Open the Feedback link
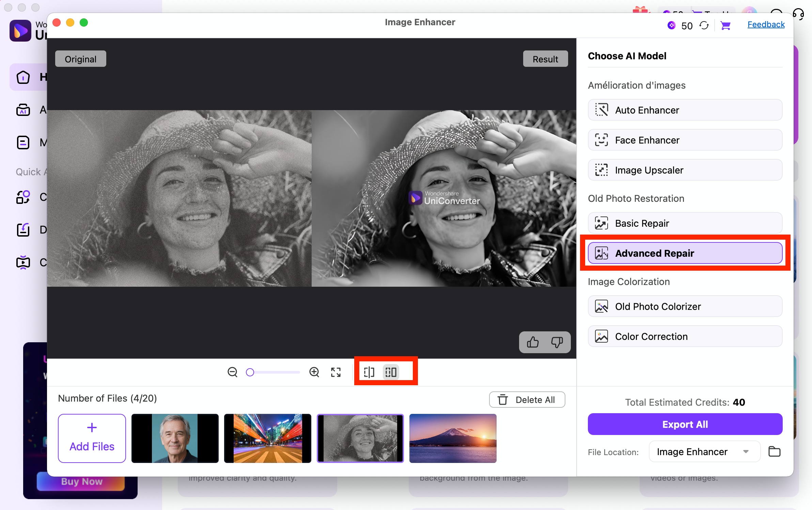 (766, 25)
